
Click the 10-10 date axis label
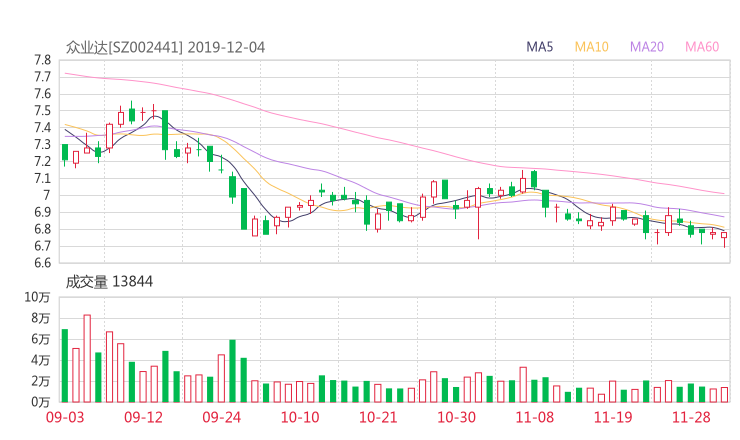point(300,417)
